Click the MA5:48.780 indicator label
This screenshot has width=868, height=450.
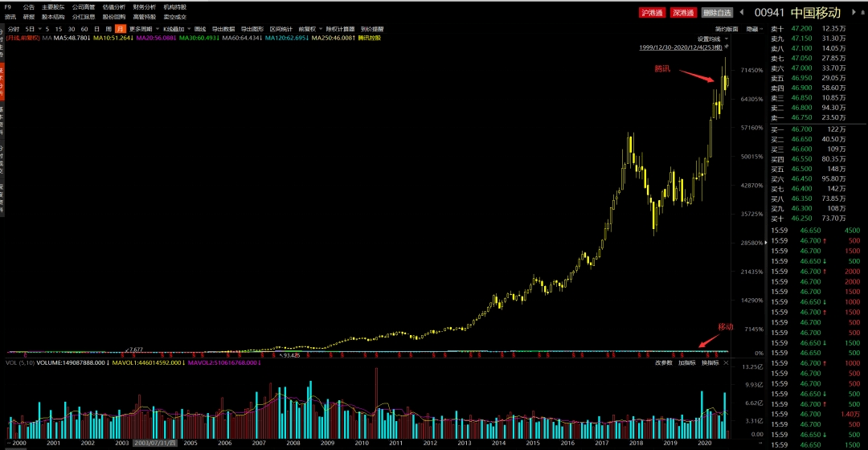point(72,39)
